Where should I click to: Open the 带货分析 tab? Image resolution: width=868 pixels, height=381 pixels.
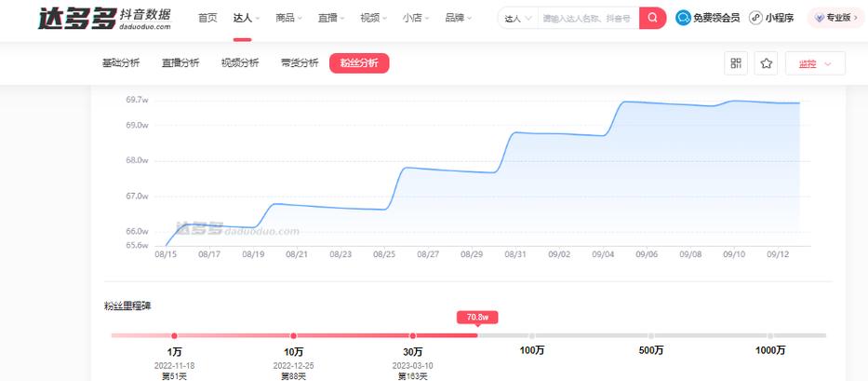coord(300,63)
